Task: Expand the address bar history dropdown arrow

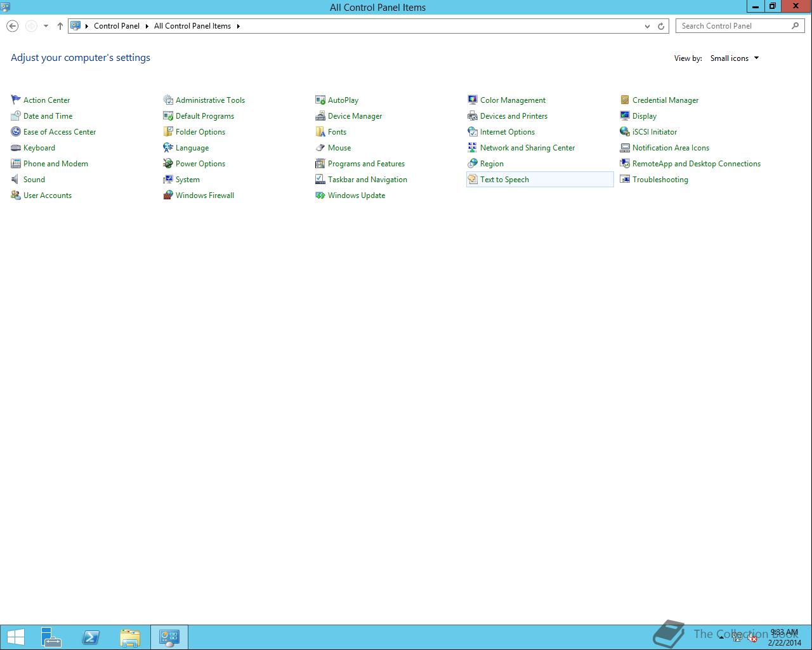Action: [647, 26]
